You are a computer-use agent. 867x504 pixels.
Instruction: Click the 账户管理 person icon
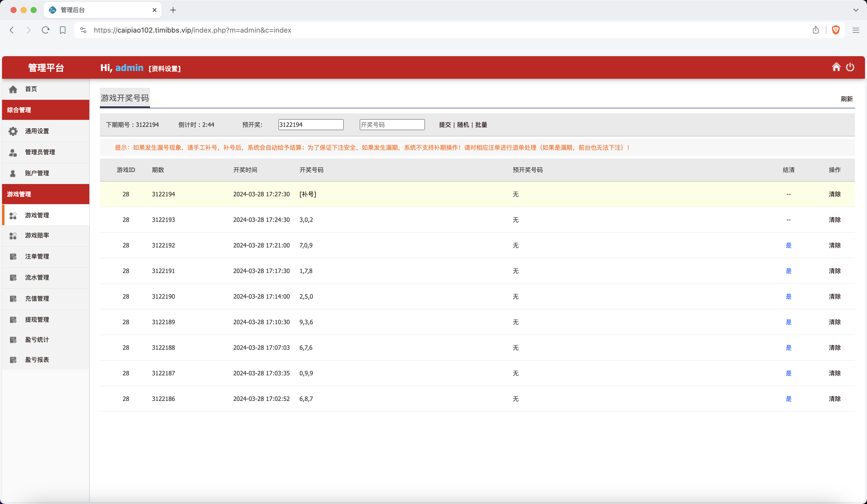[13, 173]
